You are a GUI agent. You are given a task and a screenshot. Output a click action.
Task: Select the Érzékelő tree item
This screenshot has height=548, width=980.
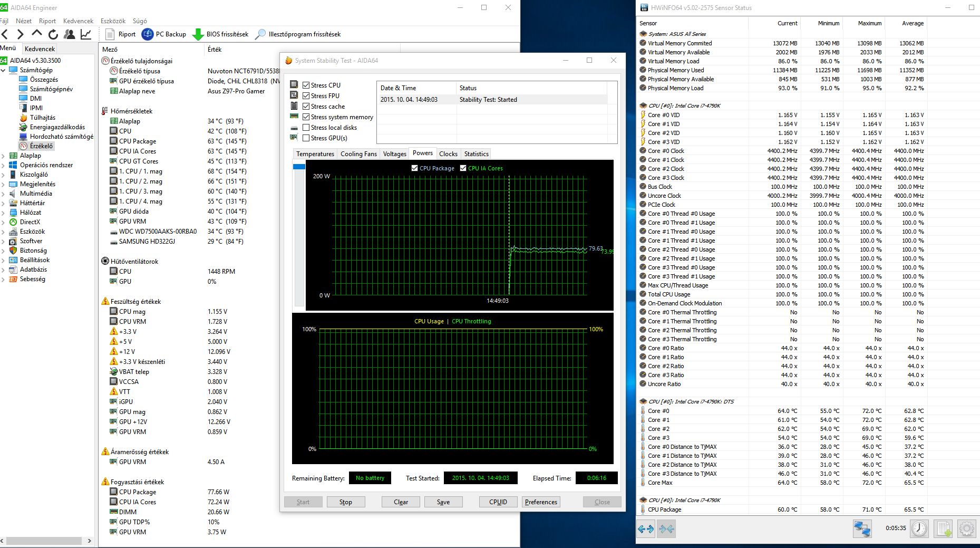coord(41,146)
